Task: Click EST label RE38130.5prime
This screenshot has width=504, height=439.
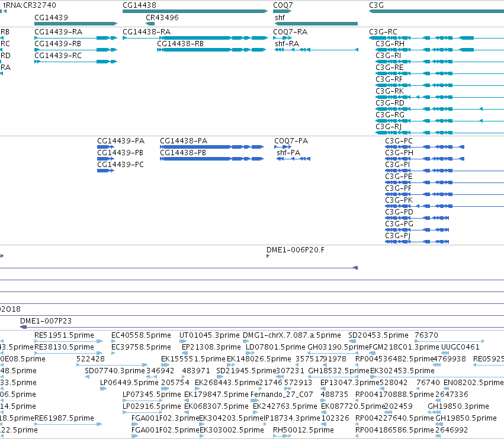Action: click(x=65, y=347)
